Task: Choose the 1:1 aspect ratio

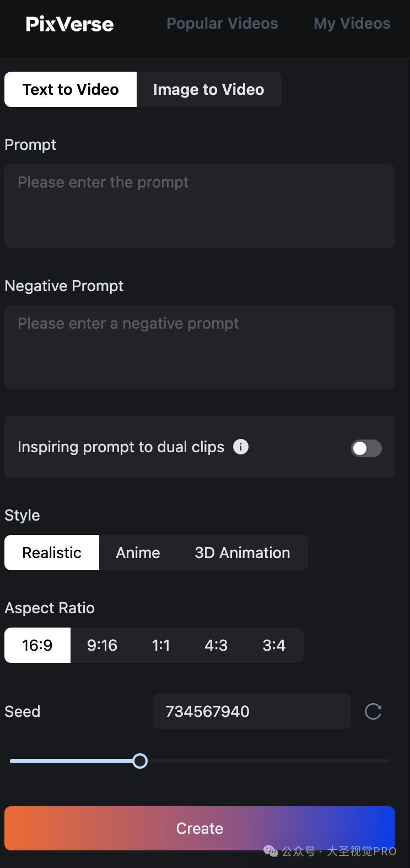Action: (x=161, y=645)
